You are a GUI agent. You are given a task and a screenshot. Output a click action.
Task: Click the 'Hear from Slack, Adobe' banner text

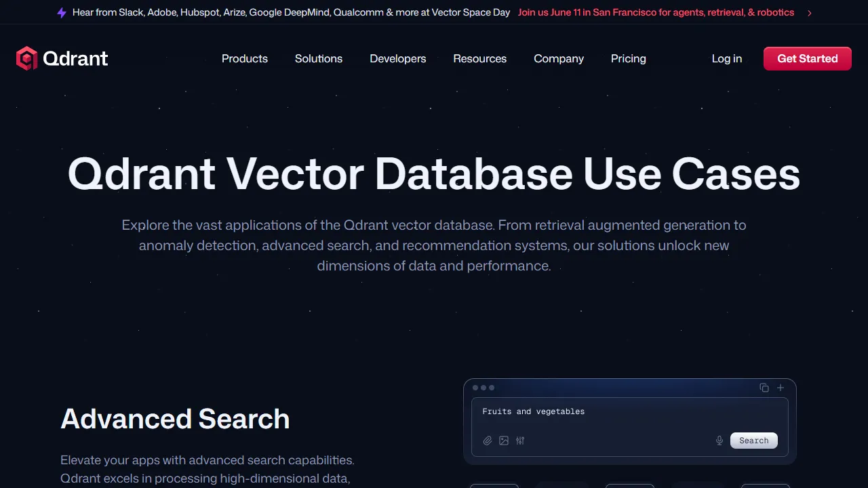pyautogui.click(x=292, y=12)
